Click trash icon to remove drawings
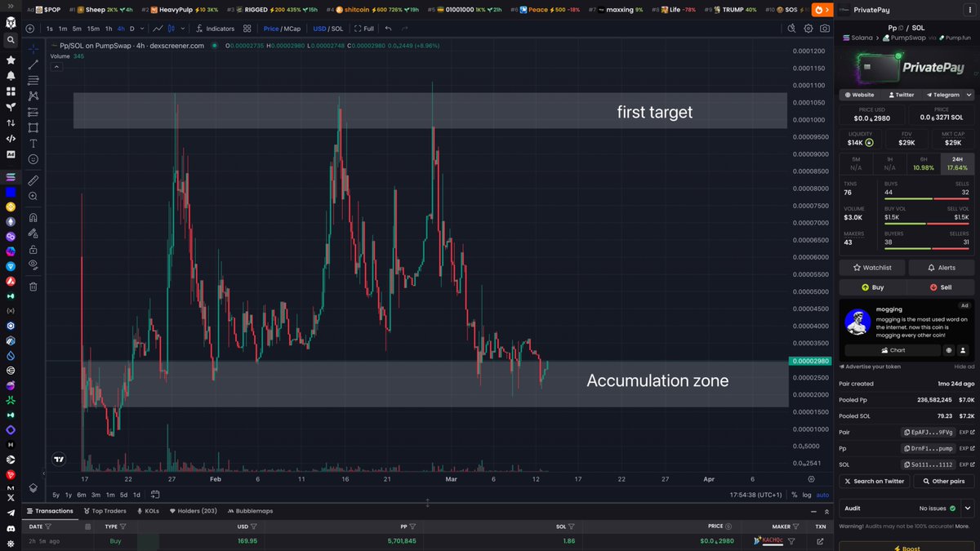This screenshot has width=980, height=551. click(33, 287)
